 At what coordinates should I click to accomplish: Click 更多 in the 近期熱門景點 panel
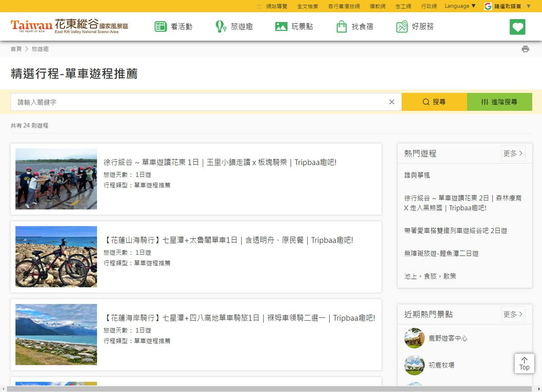513,314
